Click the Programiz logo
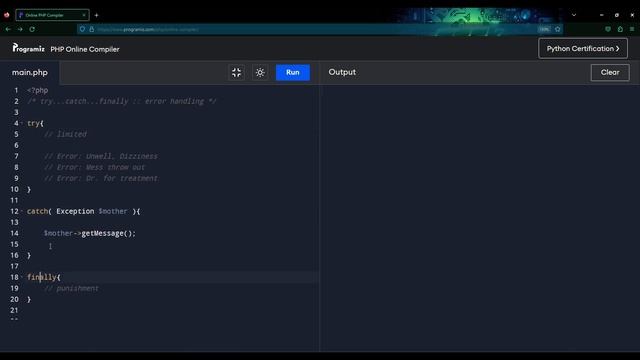 click(x=28, y=48)
